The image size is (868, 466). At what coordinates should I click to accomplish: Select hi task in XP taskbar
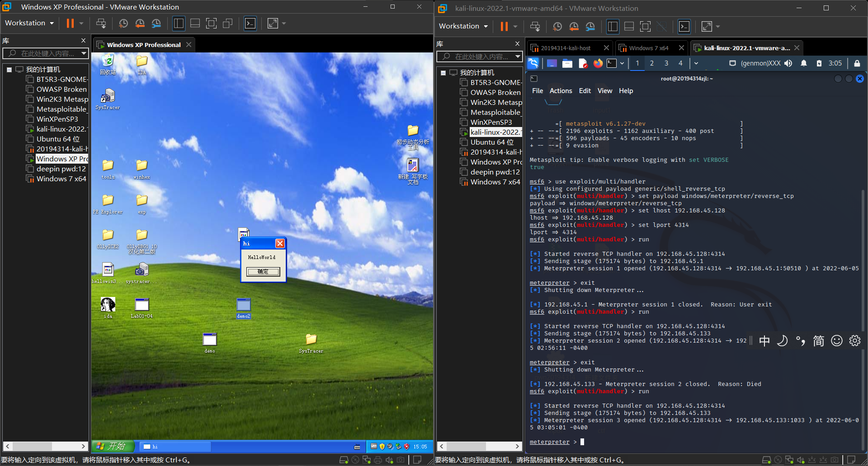[x=175, y=447]
